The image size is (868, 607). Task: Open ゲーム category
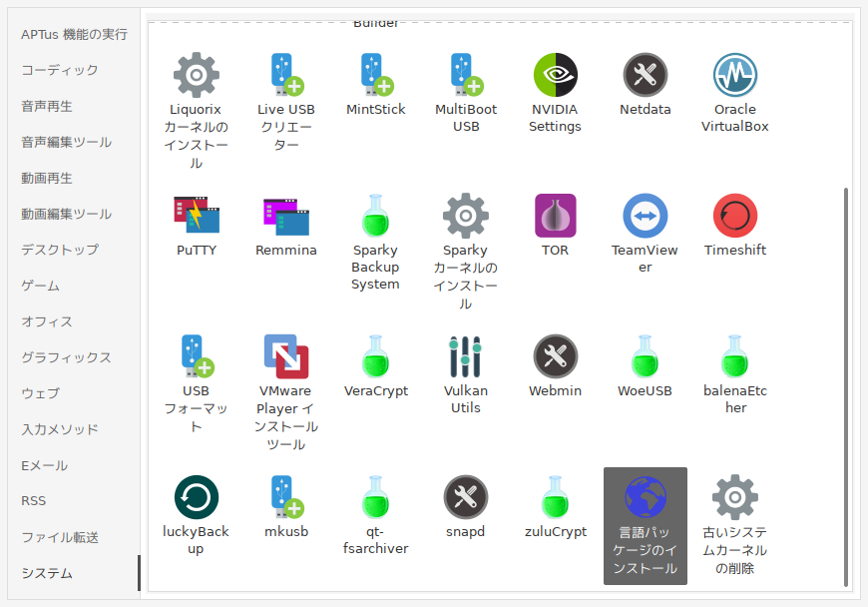coord(41,286)
